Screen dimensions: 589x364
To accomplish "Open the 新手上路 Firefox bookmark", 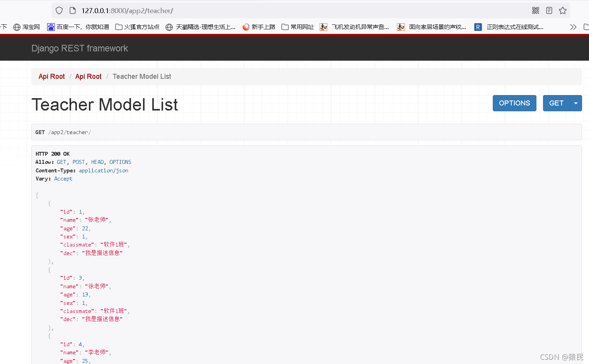I will tap(259, 27).
